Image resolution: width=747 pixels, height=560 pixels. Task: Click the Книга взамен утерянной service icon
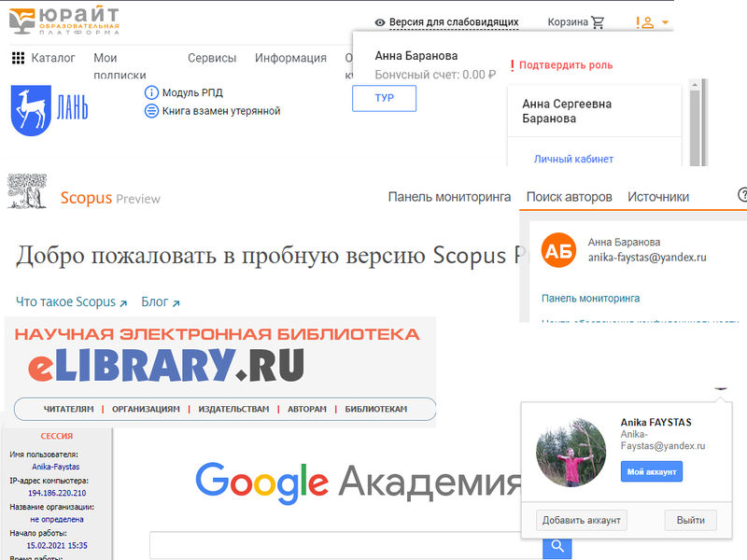(150, 111)
